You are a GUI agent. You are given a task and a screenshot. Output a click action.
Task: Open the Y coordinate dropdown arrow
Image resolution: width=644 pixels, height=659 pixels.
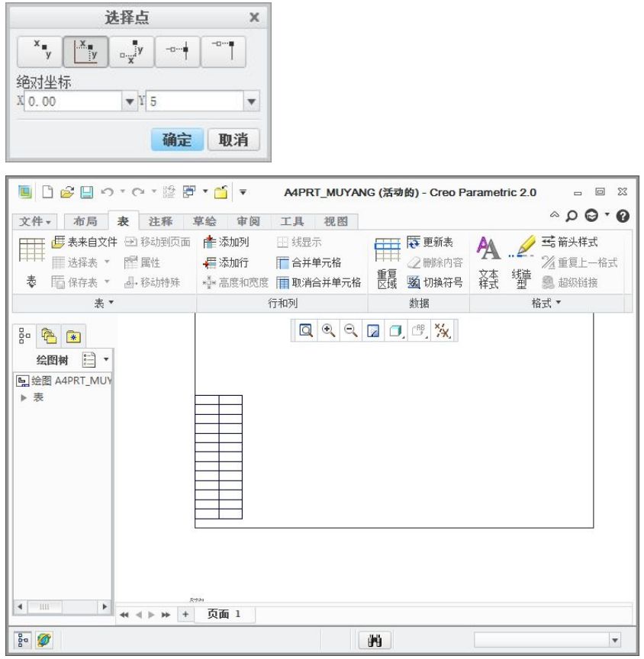tap(251, 101)
